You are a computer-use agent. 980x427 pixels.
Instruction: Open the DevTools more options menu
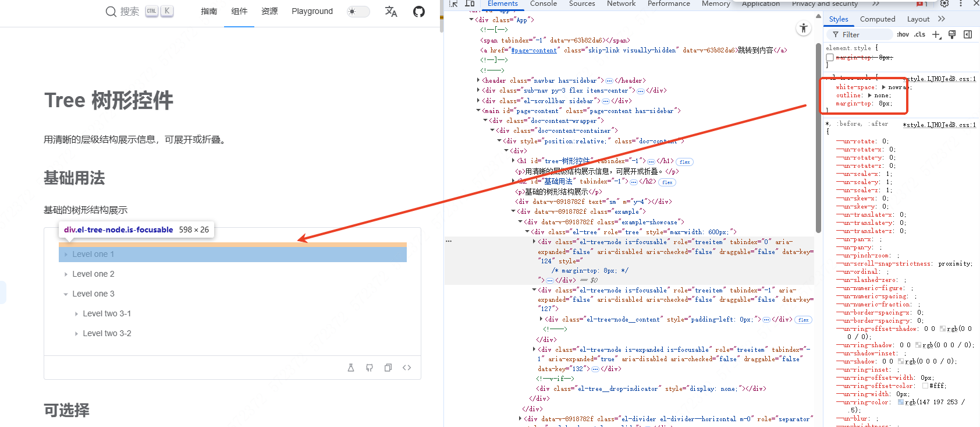(x=960, y=3)
